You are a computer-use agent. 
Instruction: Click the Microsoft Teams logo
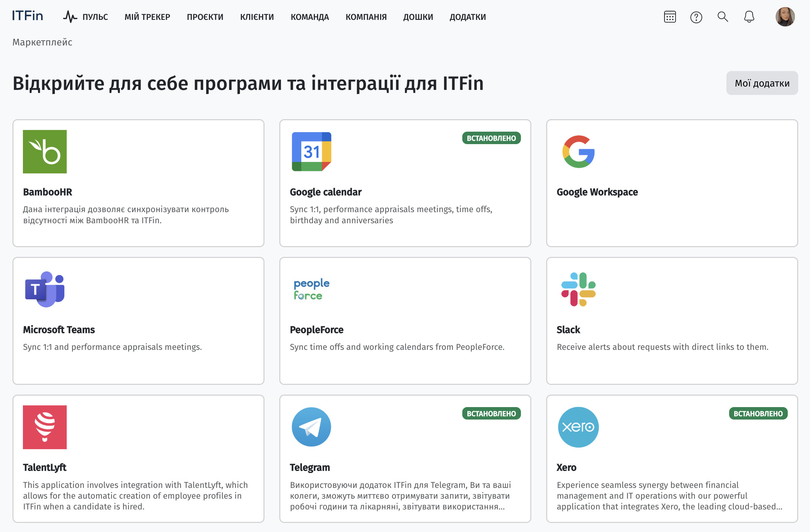click(x=45, y=290)
